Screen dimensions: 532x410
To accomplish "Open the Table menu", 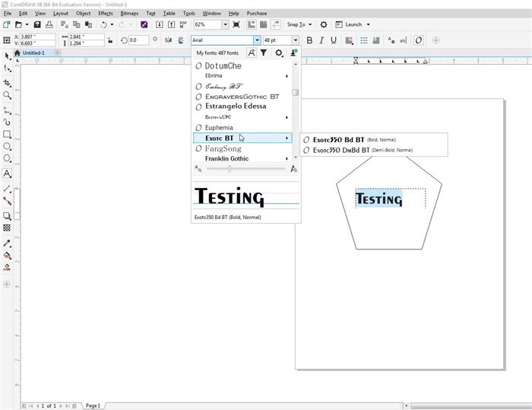I will [169, 13].
